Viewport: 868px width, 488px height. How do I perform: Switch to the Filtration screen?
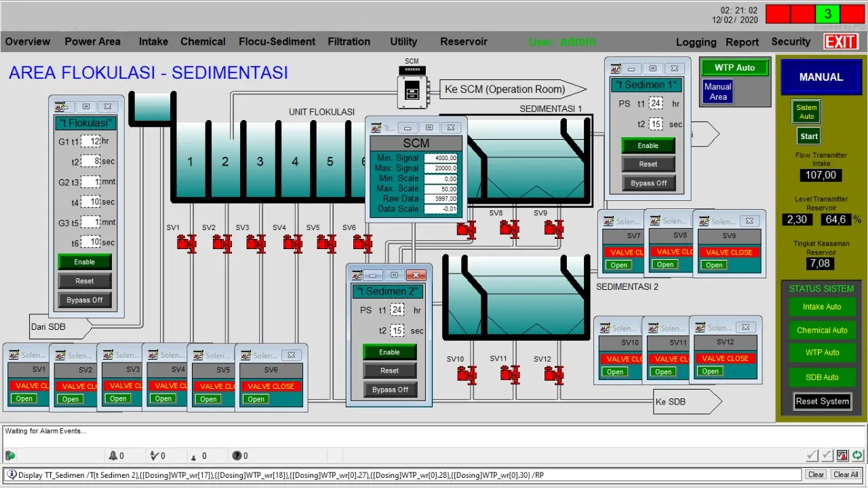[349, 41]
